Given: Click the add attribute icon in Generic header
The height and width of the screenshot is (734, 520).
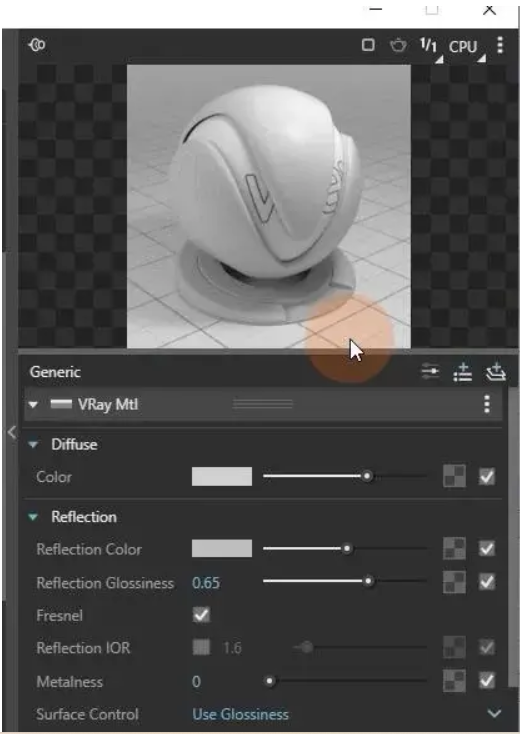Looking at the screenshot, I should 462,373.
